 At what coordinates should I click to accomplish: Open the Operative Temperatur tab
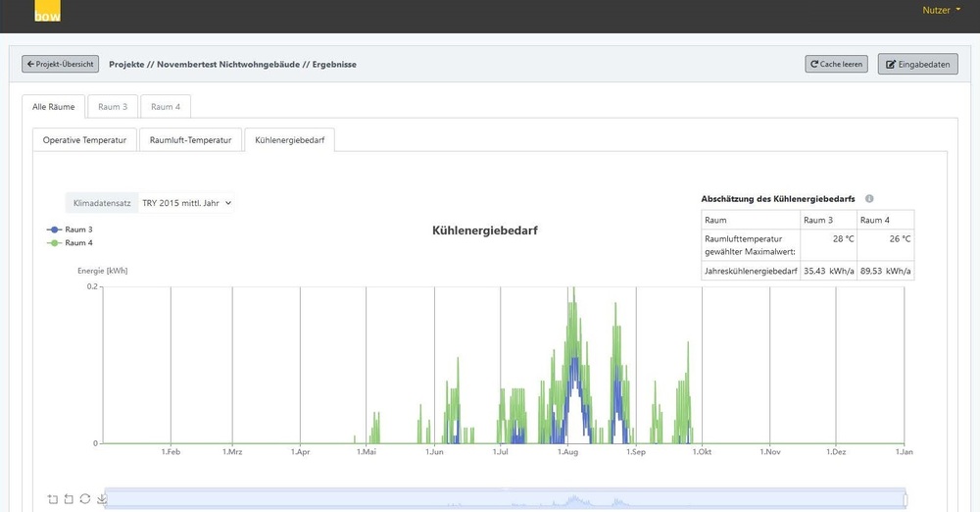coord(84,140)
